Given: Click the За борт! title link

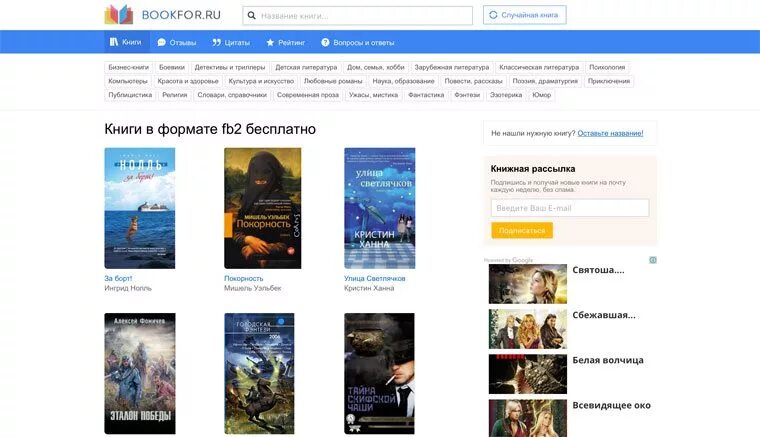Looking at the screenshot, I should point(118,279).
